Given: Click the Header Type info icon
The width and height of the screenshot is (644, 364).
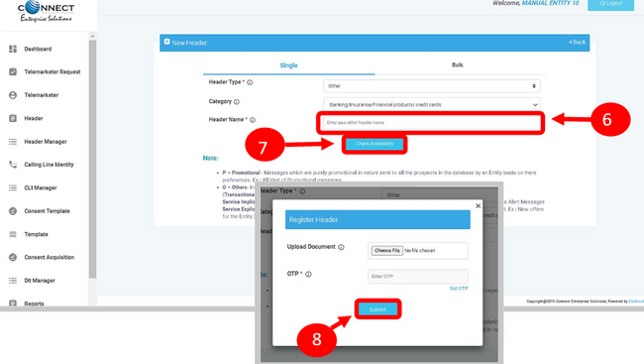Looking at the screenshot, I should pyautogui.click(x=250, y=82).
